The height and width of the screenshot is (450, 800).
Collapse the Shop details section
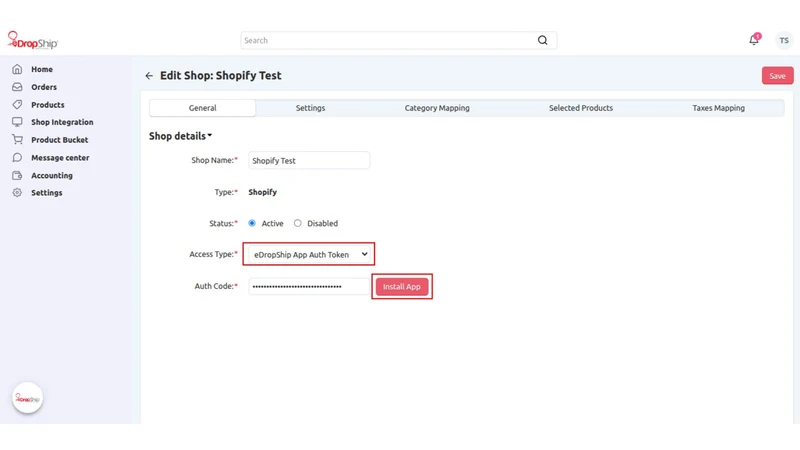180,136
